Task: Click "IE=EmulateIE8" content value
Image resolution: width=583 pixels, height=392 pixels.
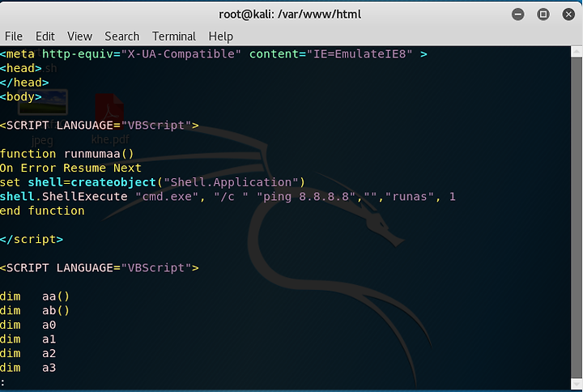Action: [x=360, y=54]
